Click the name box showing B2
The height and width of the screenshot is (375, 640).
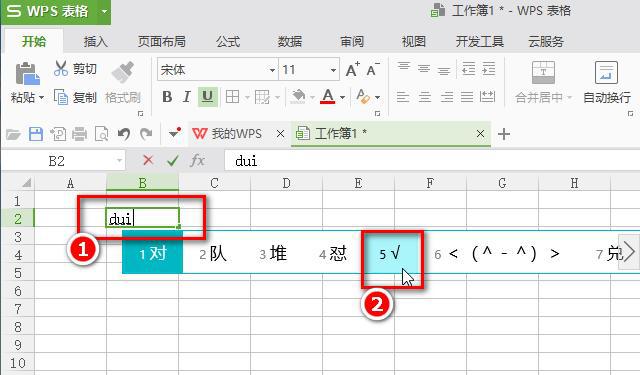click(x=63, y=161)
